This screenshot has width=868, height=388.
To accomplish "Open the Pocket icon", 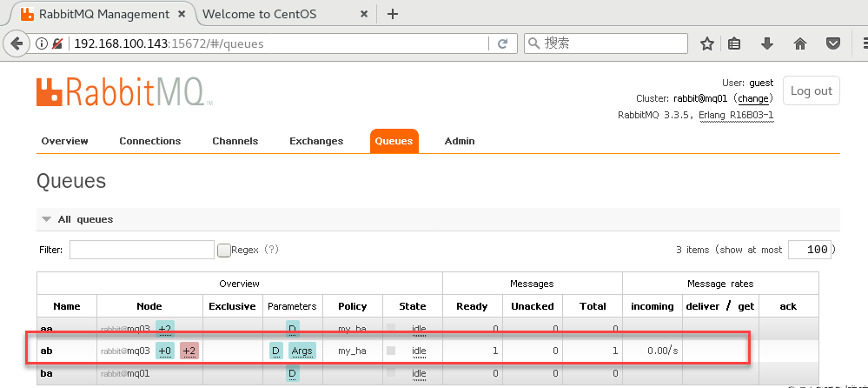I will pyautogui.click(x=833, y=43).
